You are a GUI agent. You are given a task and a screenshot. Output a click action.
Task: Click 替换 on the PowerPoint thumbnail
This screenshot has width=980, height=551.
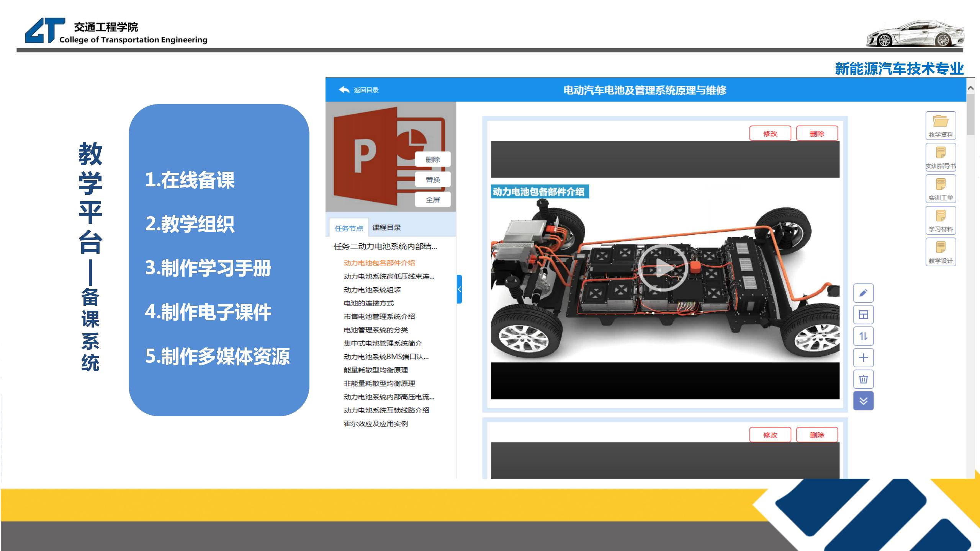(433, 179)
